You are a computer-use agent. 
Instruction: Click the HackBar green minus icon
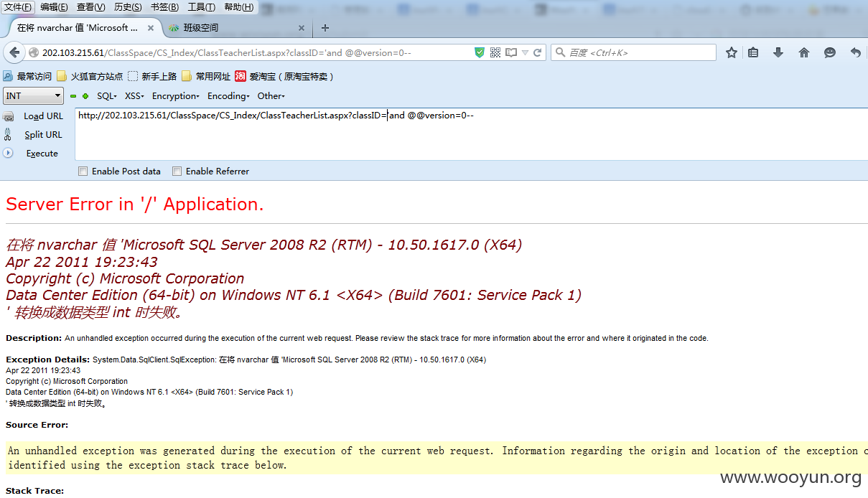pos(73,96)
